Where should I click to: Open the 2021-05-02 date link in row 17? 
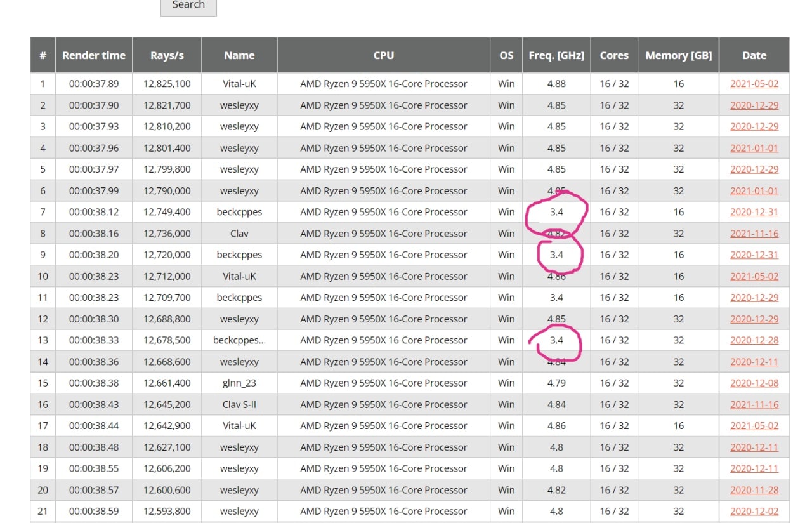coord(754,426)
